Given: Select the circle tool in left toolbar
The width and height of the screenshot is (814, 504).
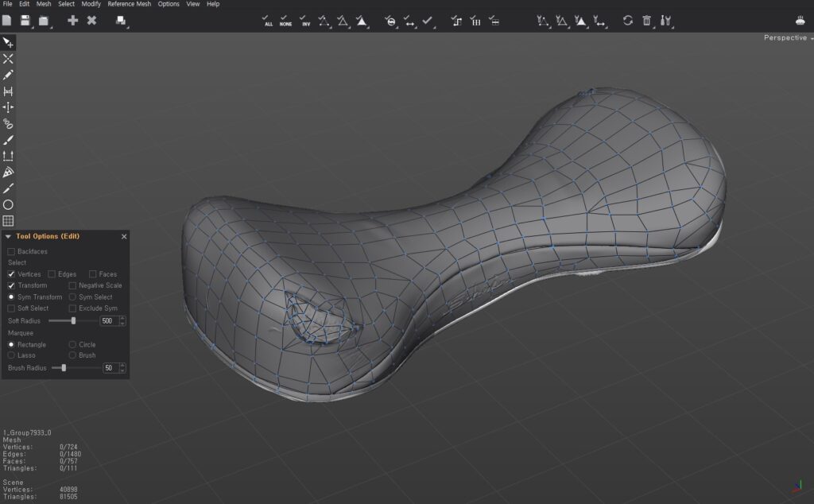Looking at the screenshot, I should point(8,204).
